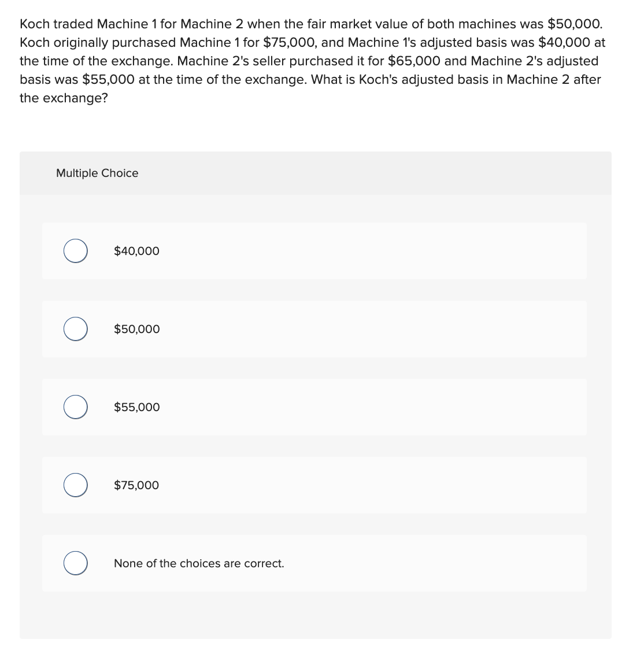Choose the $55,000 radio option
The image size is (644, 665).
(x=76, y=407)
